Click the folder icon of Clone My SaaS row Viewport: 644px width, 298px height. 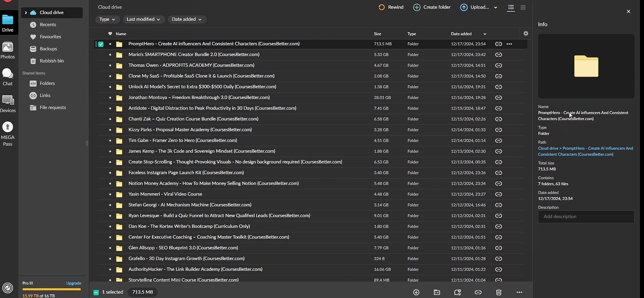tap(119, 76)
